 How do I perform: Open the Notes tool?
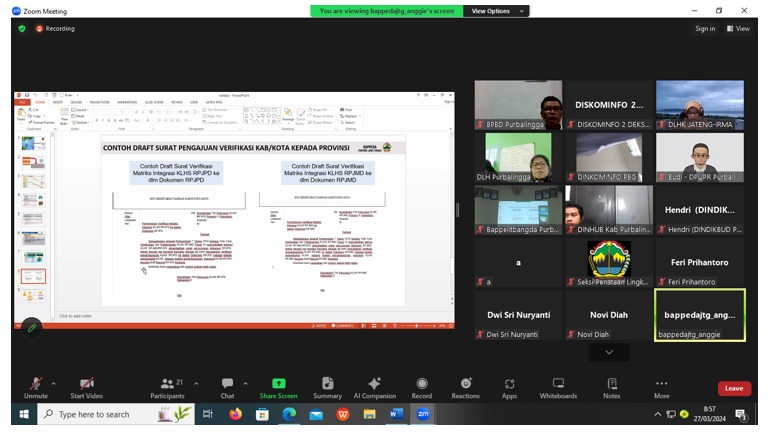tap(611, 387)
